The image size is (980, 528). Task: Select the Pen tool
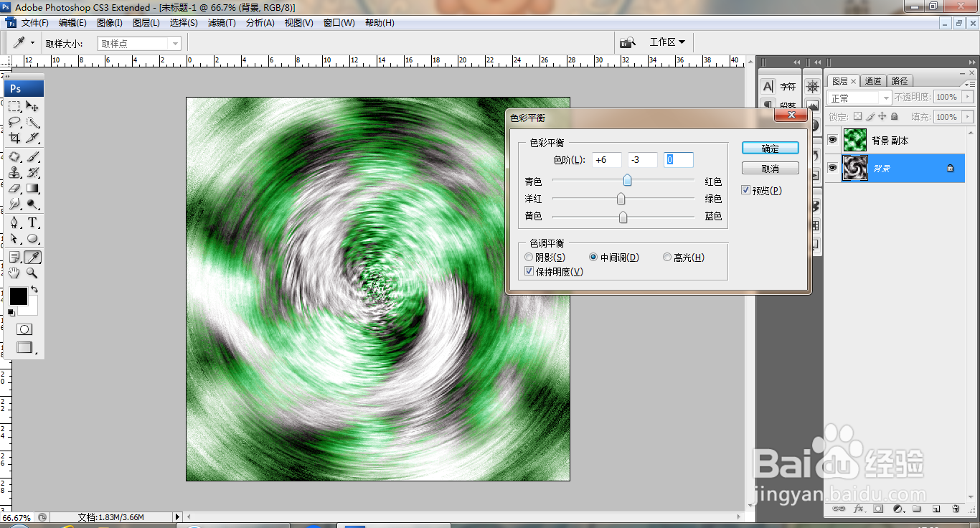[14, 222]
